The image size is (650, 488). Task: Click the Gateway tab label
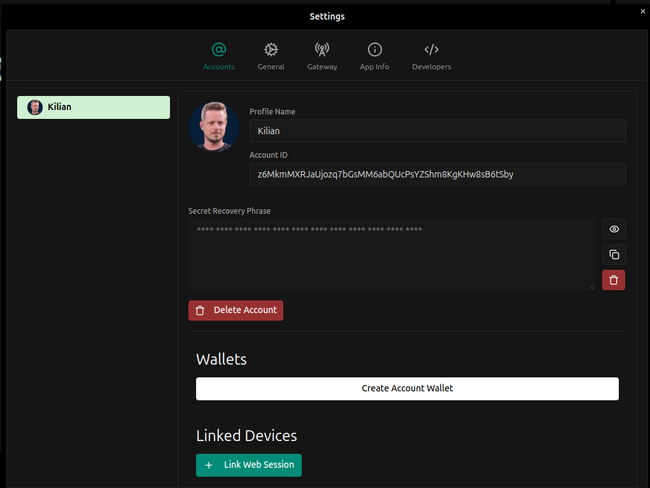coord(322,67)
